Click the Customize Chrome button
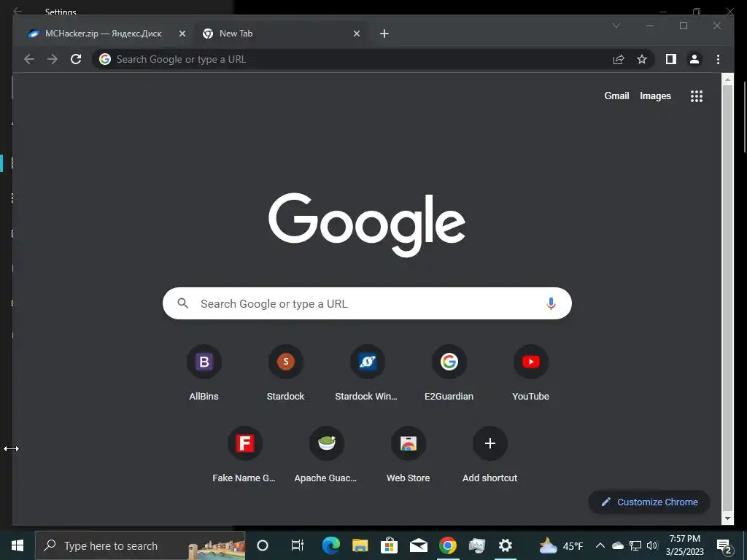Screen dimensions: 747x560 click(649, 502)
